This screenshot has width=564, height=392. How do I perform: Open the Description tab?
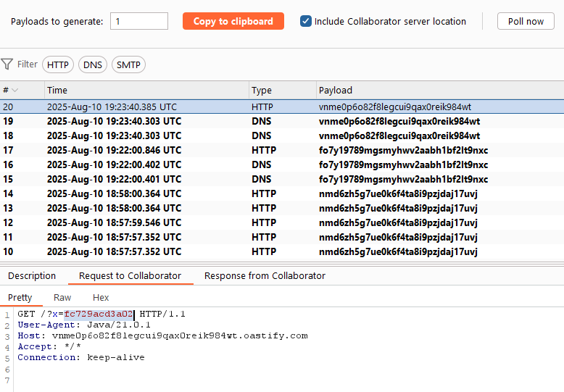coord(32,276)
